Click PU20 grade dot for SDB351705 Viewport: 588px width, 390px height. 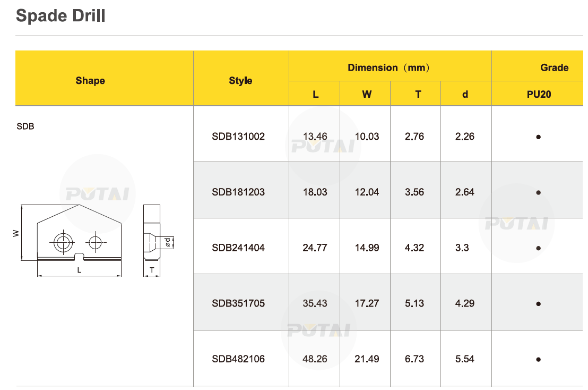pyautogui.click(x=538, y=304)
